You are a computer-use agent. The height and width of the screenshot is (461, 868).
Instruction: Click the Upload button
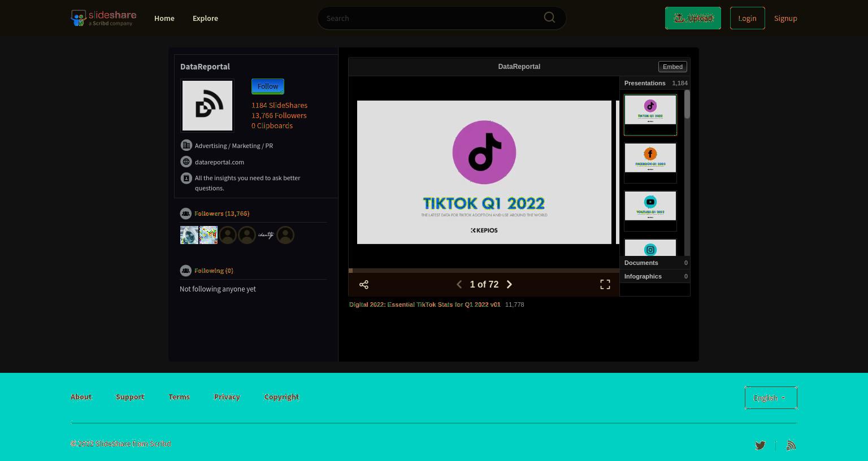point(693,18)
